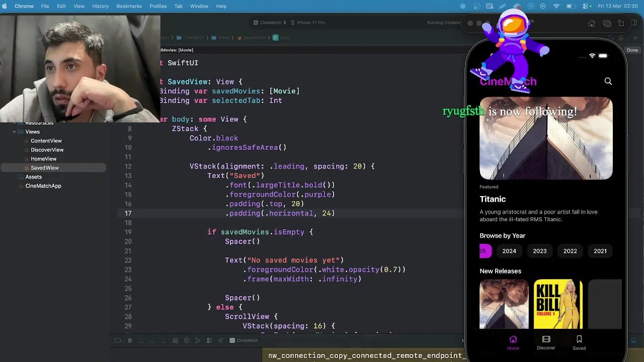Viewport: 644px width, 362px height.
Task: Select DiscoverView in the navigator
Action: click(x=47, y=150)
